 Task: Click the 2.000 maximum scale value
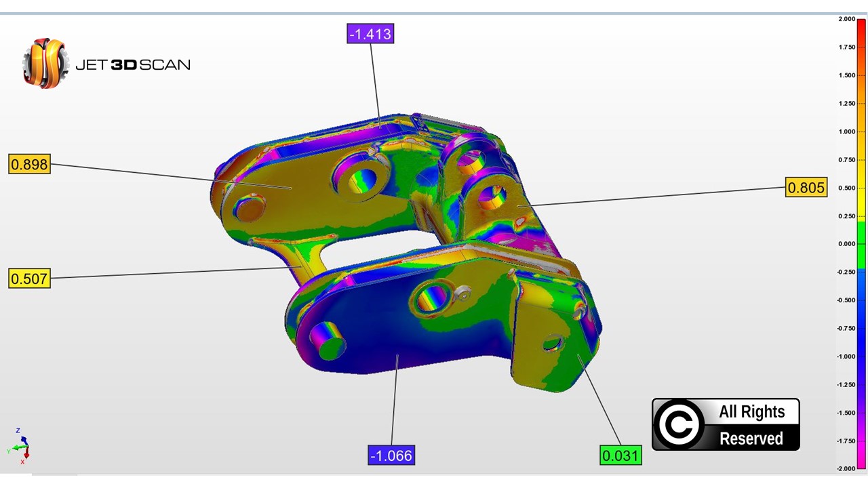846,19
